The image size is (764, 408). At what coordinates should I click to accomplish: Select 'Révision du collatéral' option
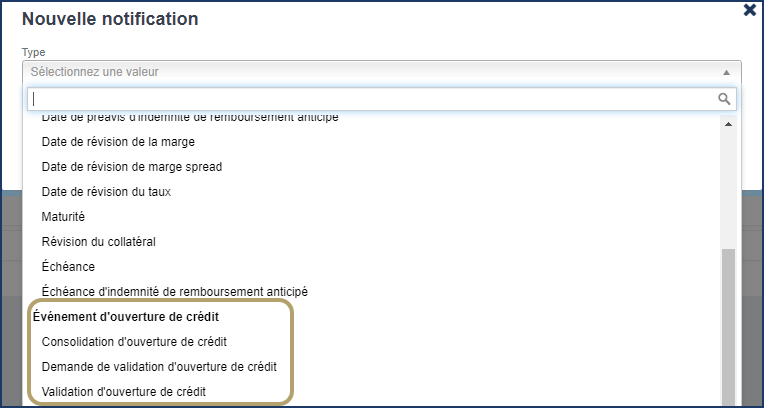[98, 242]
